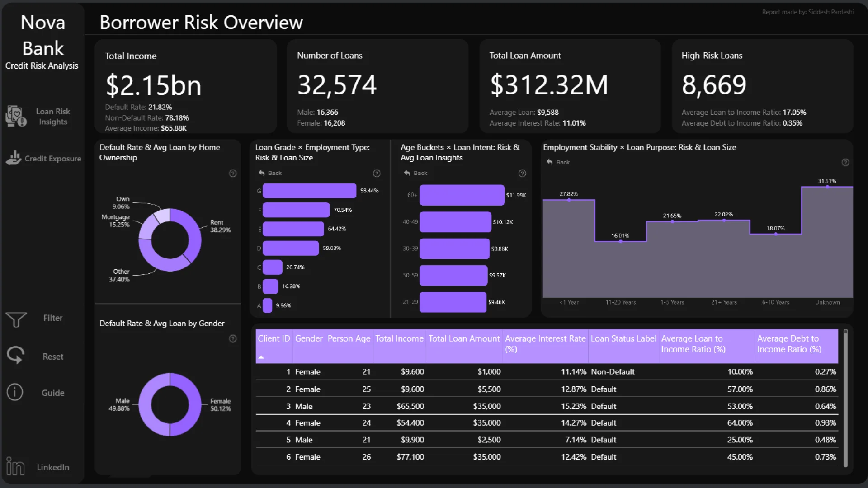
Task: Select grade G bar in Loan Grade chart
Action: 309,191
